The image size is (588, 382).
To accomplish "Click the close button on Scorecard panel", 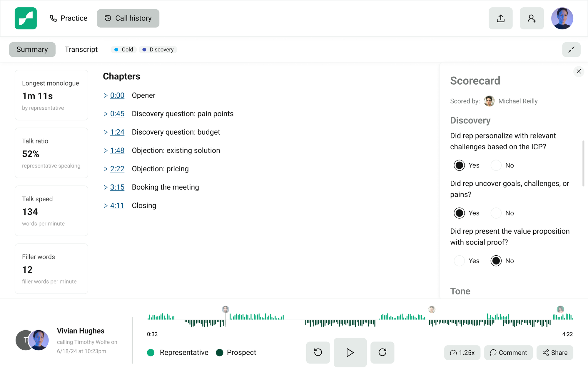I will pos(579,71).
